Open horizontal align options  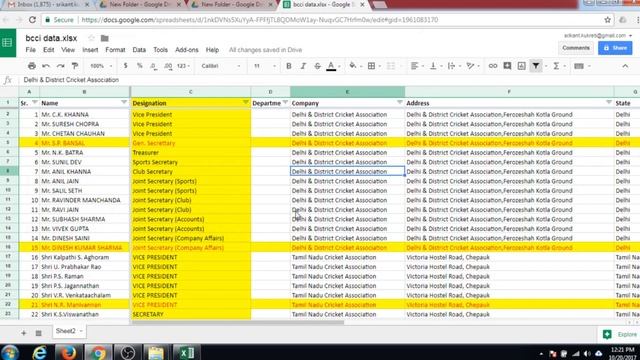pos(414,66)
